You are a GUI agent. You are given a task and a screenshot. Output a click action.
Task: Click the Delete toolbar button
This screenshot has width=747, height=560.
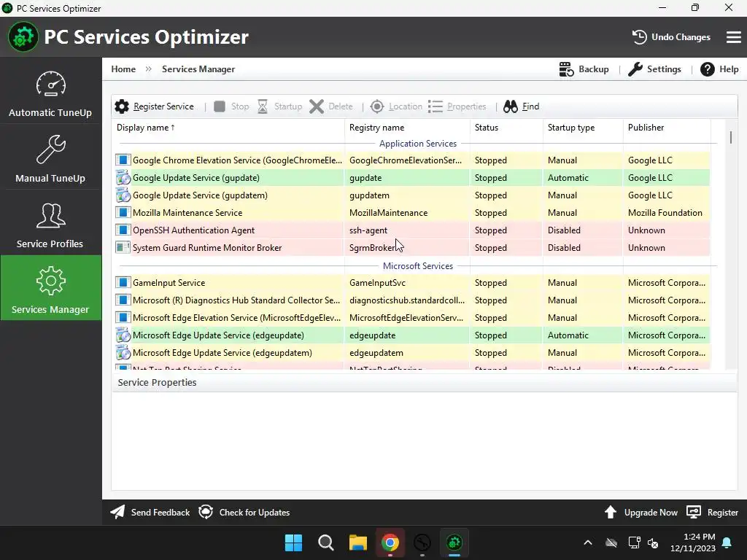pos(330,106)
